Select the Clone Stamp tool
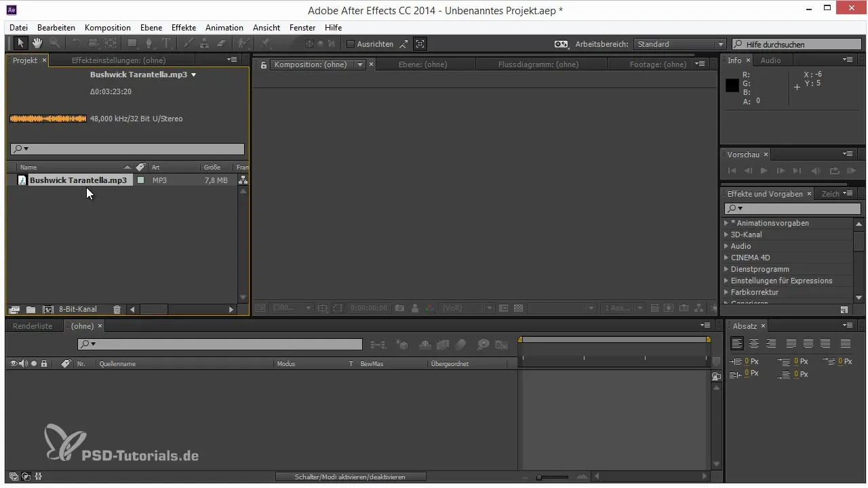This screenshot has width=868, height=488. click(205, 43)
